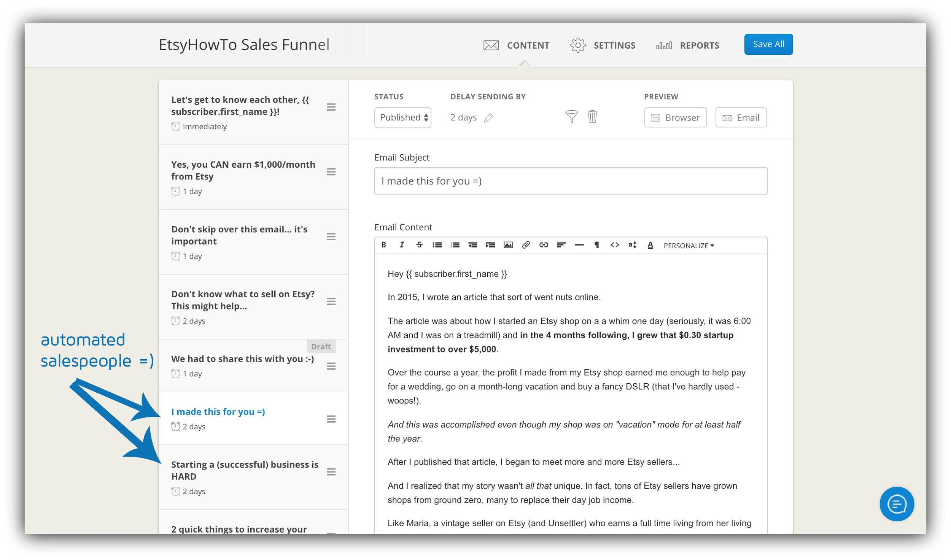Open the text alignment option
Screen dimensions: 951x560
[561, 245]
